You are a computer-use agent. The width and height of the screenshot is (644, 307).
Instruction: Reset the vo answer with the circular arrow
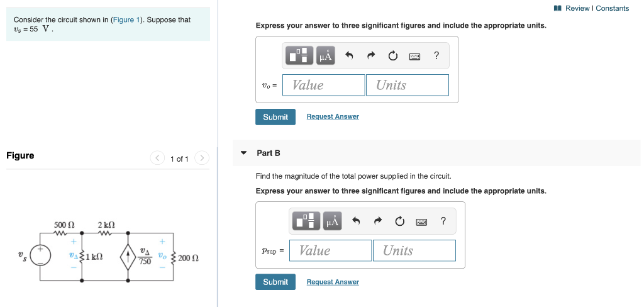pyautogui.click(x=392, y=55)
